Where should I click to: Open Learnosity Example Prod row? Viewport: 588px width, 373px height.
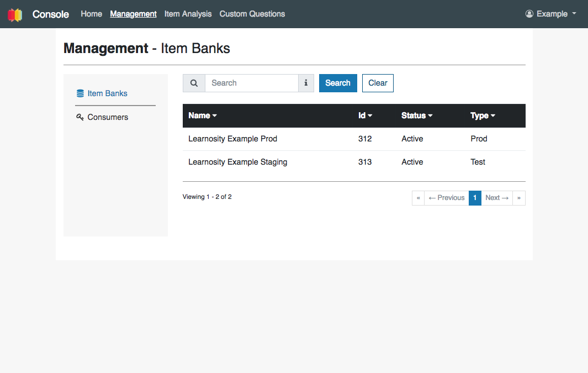click(354, 139)
